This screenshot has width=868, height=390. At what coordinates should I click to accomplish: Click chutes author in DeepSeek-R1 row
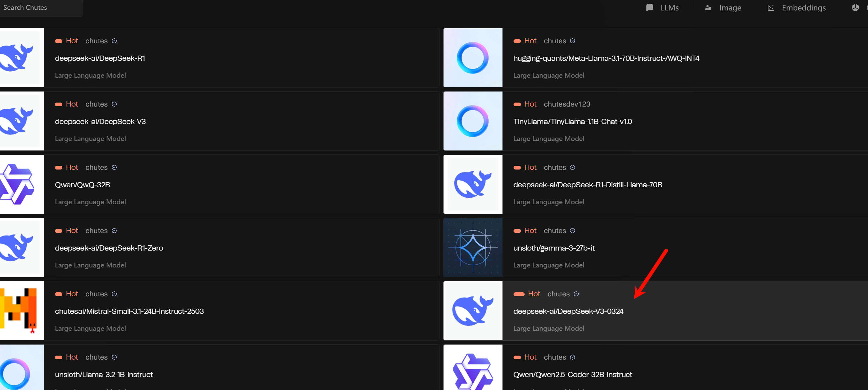tap(96, 41)
